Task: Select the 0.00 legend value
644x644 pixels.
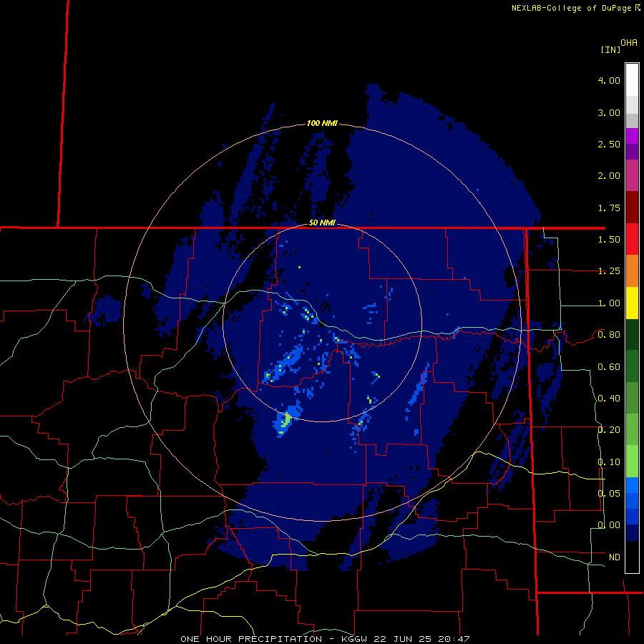Action: tap(609, 525)
